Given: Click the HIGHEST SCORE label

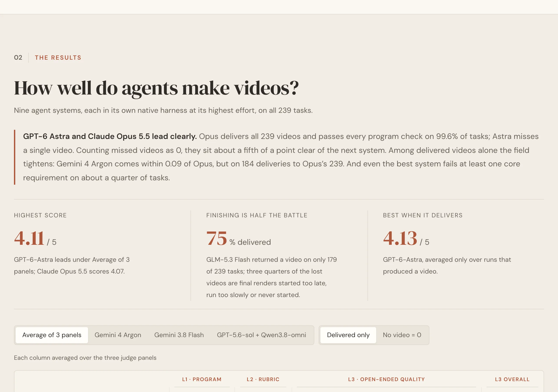Looking at the screenshot, I should click(x=40, y=215).
